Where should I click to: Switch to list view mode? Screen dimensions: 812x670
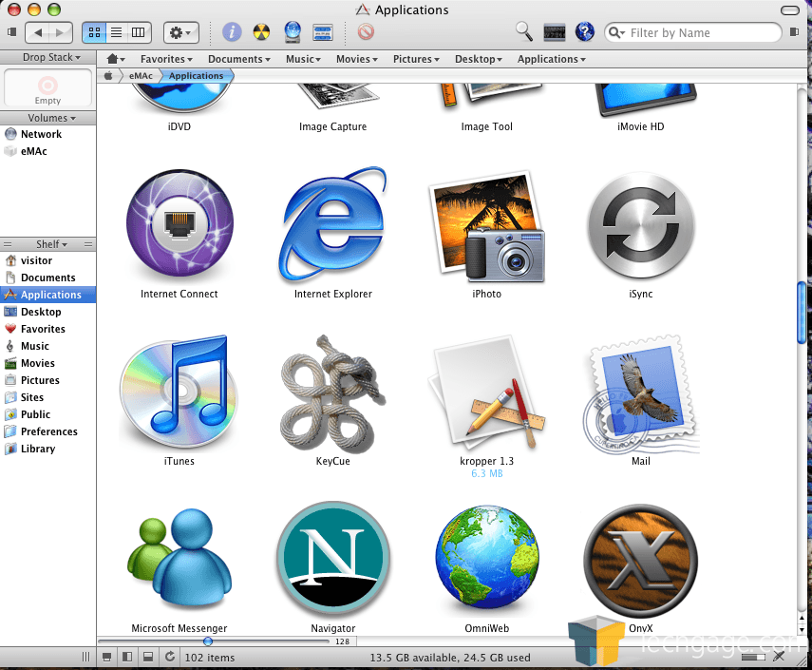point(117,32)
